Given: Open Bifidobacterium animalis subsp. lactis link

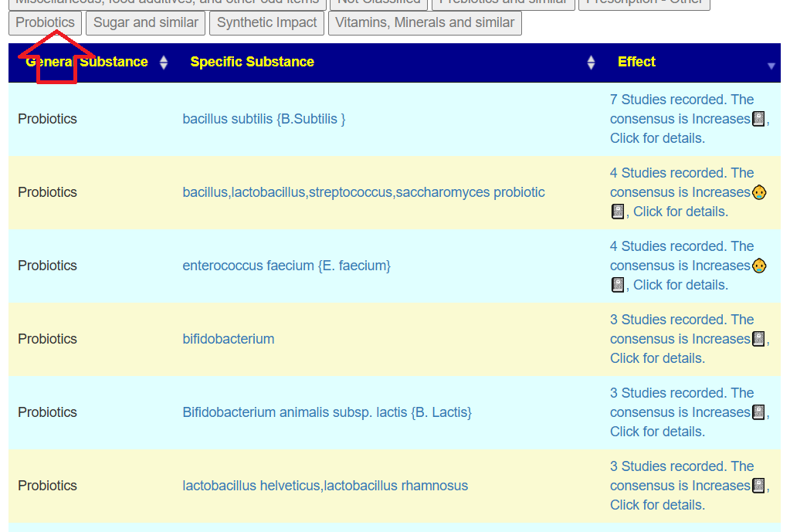Looking at the screenshot, I should pyautogui.click(x=327, y=412).
